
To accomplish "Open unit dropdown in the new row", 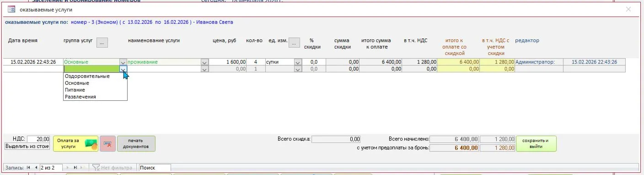I will 298,69.
